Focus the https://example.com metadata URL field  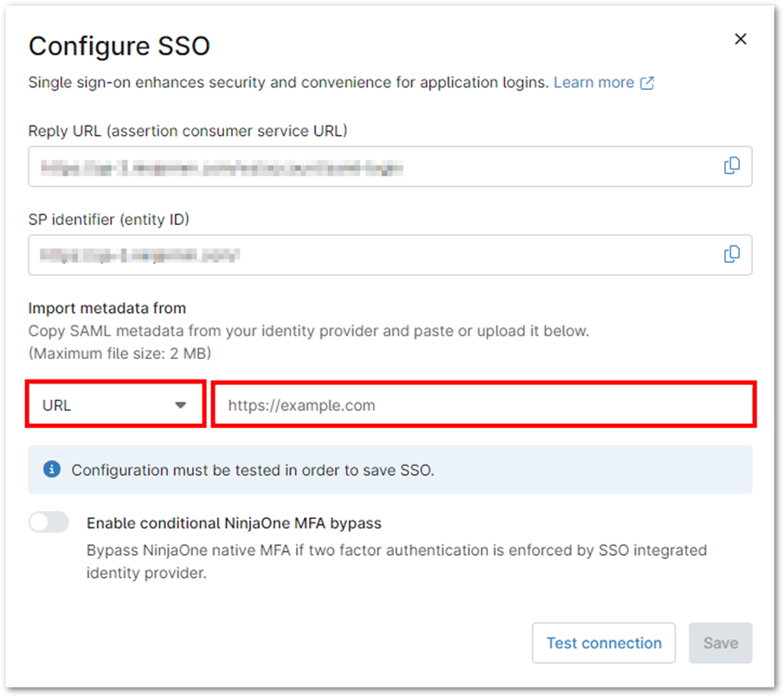coord(483,405)
